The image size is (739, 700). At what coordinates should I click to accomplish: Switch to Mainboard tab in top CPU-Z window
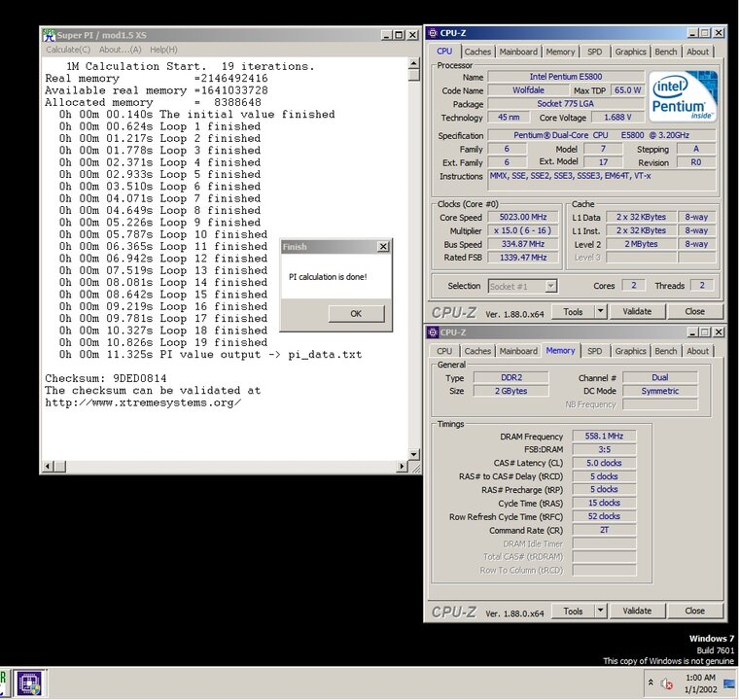click(x=518, y=52)
